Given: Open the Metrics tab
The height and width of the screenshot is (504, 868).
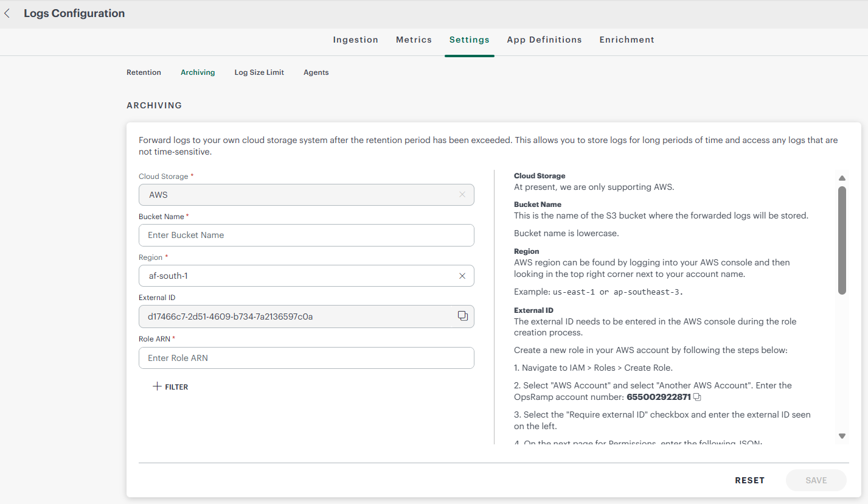Looking at the screenshot, I should click(414, 40).
